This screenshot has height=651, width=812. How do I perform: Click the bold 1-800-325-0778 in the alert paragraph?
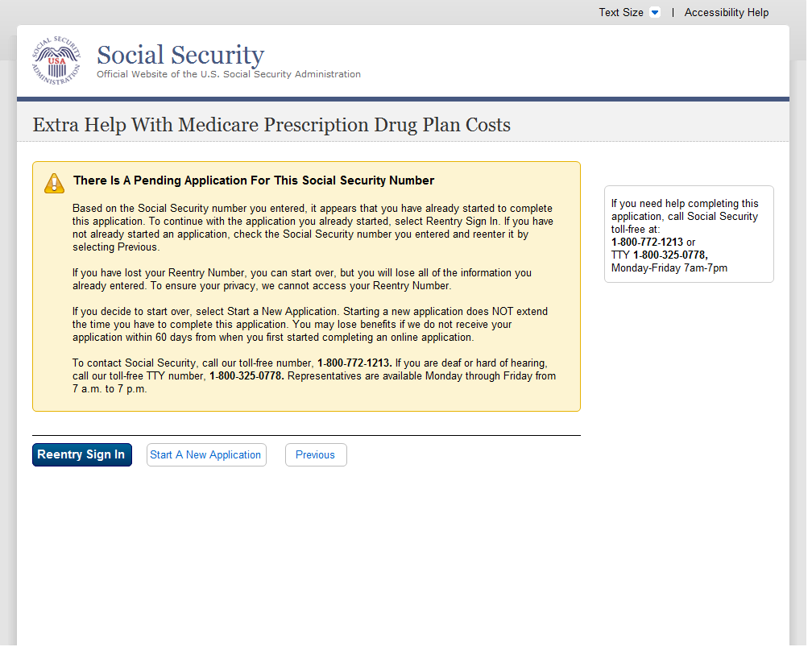(246, 376)
